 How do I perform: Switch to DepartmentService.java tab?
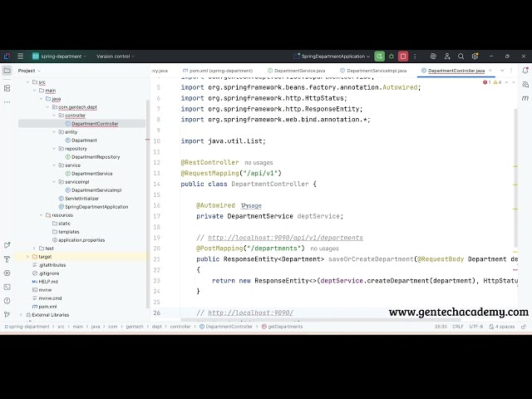click(296, 71)
